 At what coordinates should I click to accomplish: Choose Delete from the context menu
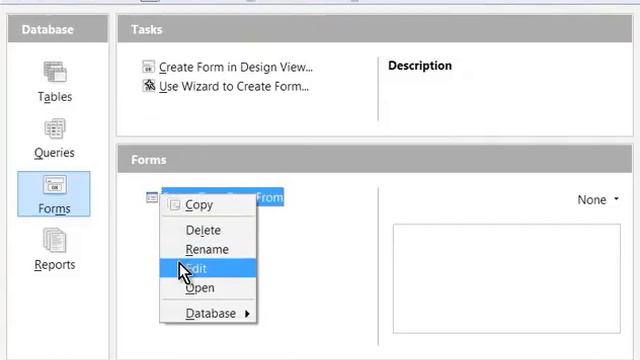click(208, 230)
